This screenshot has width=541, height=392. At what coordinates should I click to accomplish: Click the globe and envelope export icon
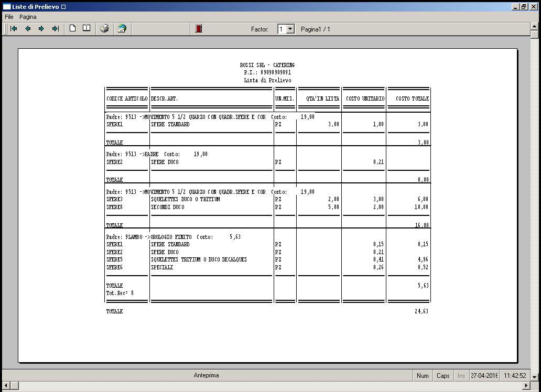(122, 29)
